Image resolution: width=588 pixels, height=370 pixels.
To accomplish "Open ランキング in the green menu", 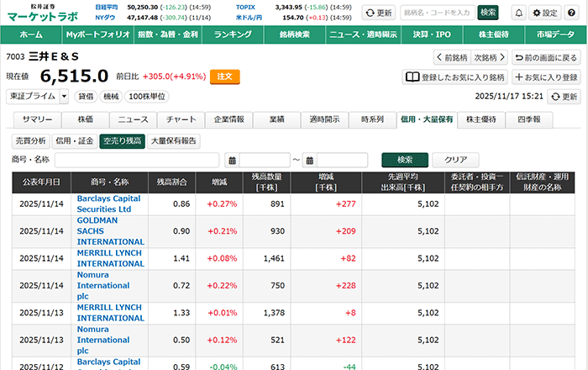I will (x=233, y=34).
